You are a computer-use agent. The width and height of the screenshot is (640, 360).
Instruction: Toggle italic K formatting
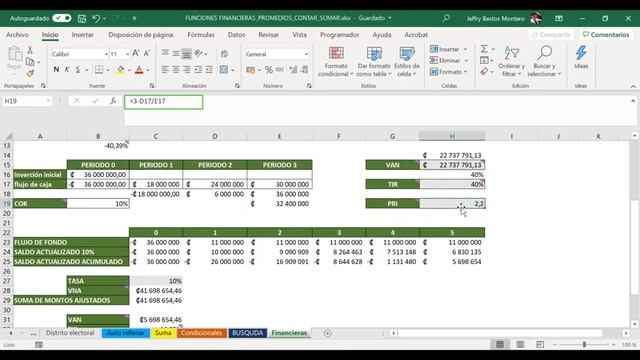(x=67, y=70)
